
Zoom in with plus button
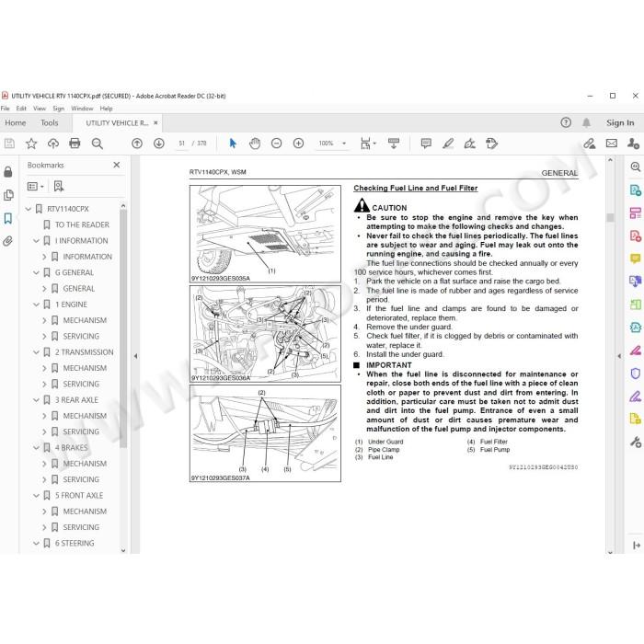(299, 144)
